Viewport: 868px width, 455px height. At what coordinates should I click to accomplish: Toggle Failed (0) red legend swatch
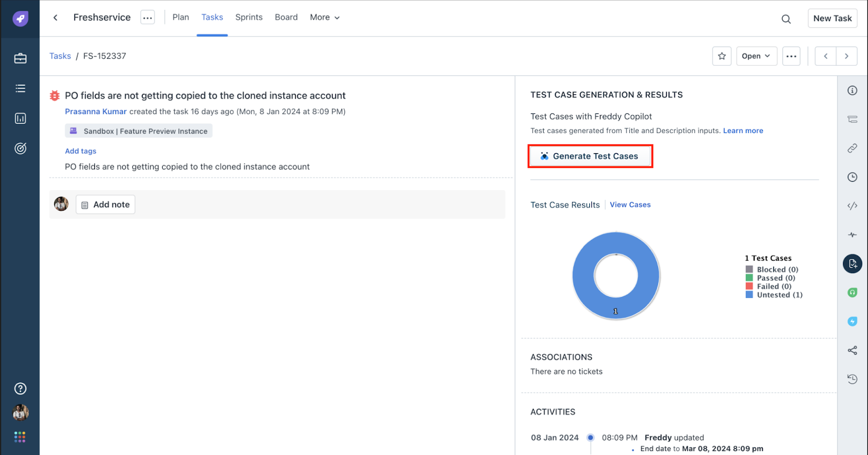pos(749,286)
